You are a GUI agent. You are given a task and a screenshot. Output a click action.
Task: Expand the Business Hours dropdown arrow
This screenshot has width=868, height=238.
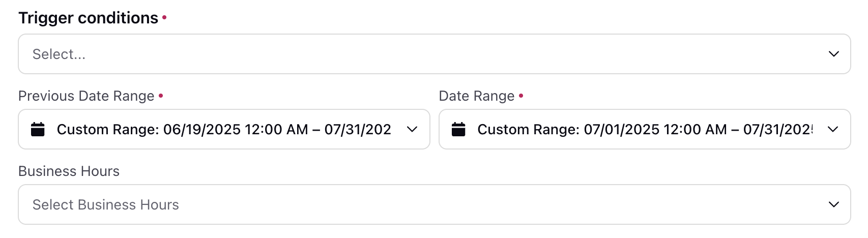click(833, 204)
